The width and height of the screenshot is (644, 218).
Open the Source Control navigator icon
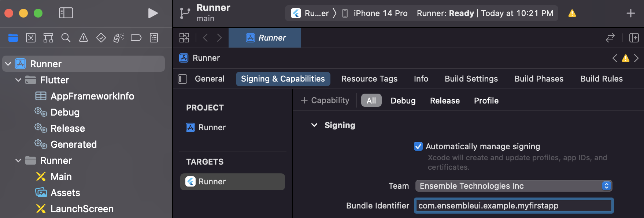(x=31, y=38)
